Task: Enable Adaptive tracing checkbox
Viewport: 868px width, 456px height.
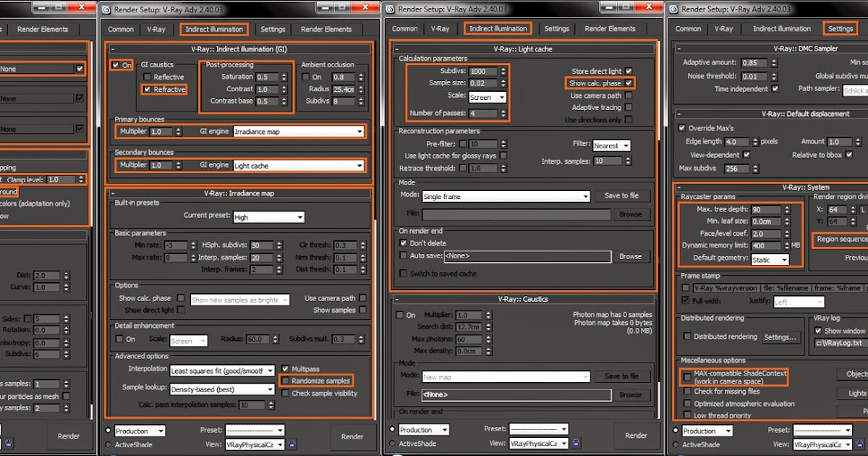Action: point(629,107)
